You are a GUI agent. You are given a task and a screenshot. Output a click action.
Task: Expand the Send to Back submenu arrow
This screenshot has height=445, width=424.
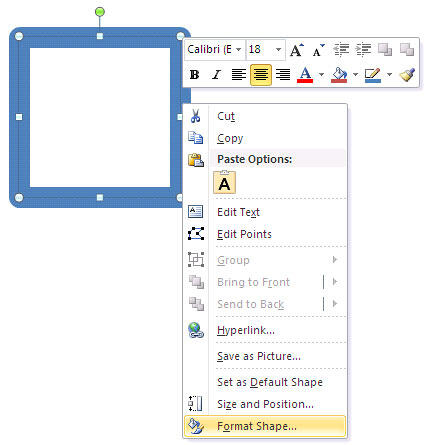(335, 304)
